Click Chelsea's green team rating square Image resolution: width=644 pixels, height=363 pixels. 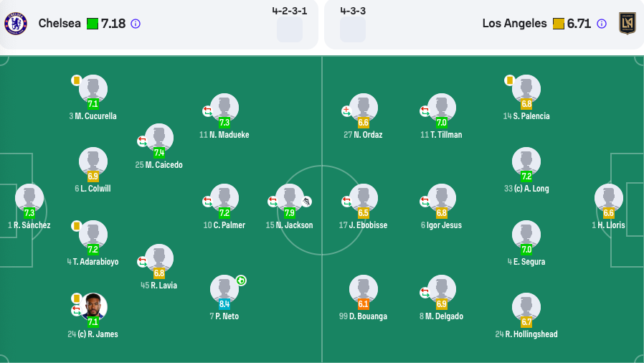click(93, 24)
